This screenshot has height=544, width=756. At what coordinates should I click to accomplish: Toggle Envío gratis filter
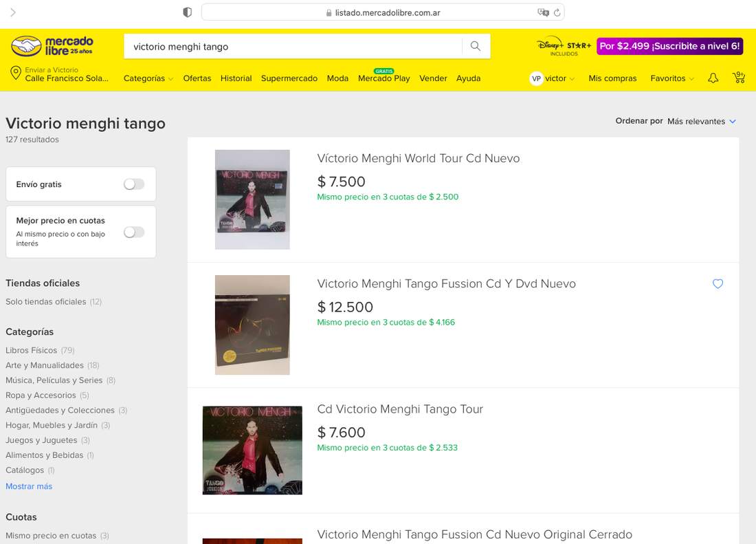(134, 184)
